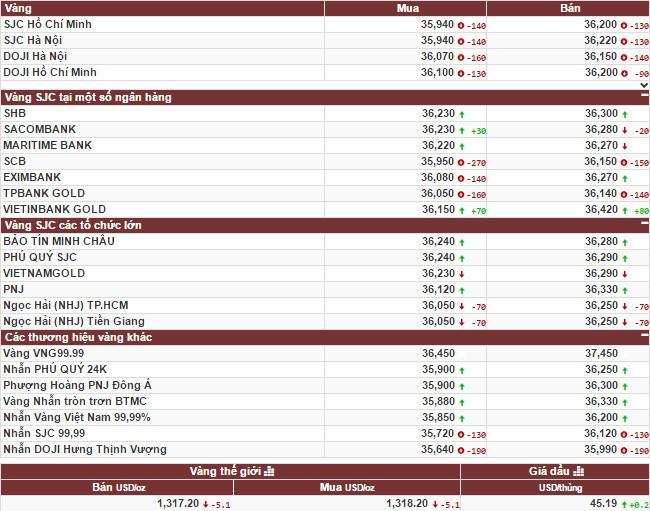Image resolution: width=650 pixels, height=511 pixels.
Task: Open the BẢO TÍN MINH CHÂU row name
Action: [x=59, y=241]
